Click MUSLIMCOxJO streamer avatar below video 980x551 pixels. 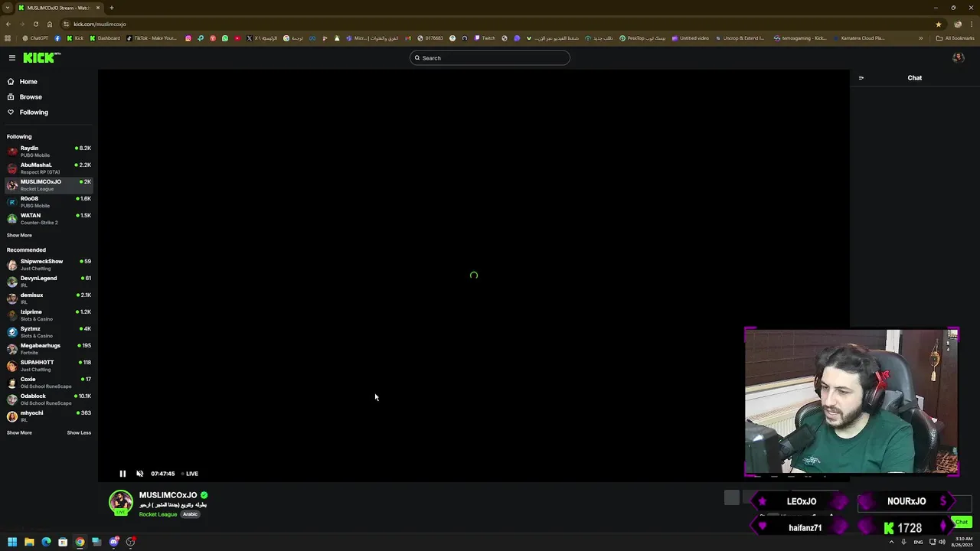[120, 503]
